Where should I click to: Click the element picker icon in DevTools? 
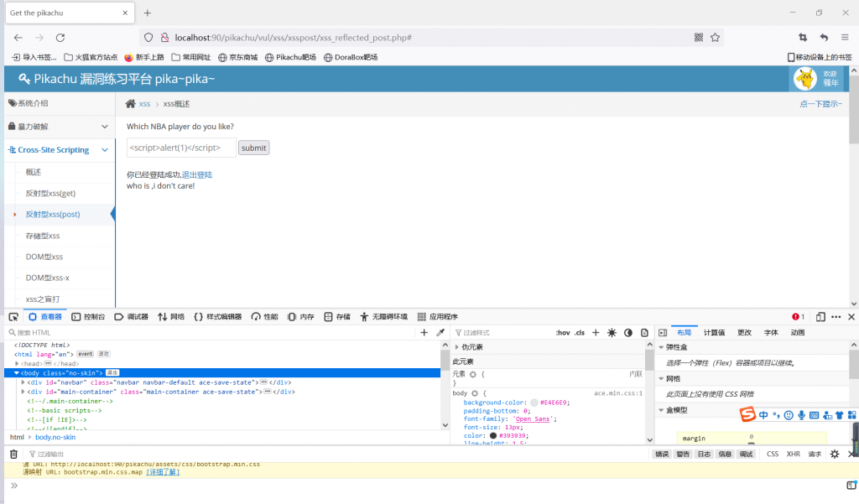[x=13, y=317]
